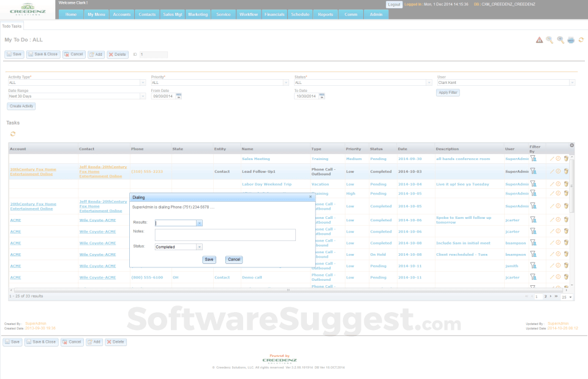Click the Create Activity button
The height and width of the screenshot is (379, 588).
coord(21,106)
